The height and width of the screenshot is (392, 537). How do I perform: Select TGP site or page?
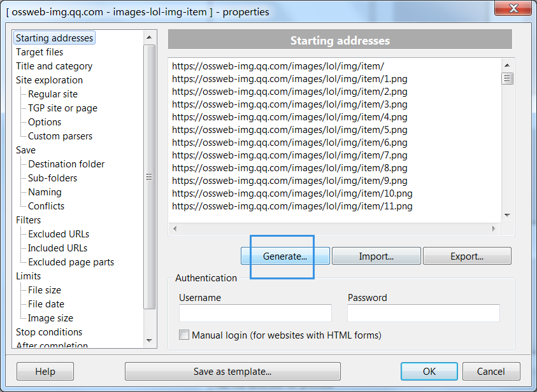(62, 108)
